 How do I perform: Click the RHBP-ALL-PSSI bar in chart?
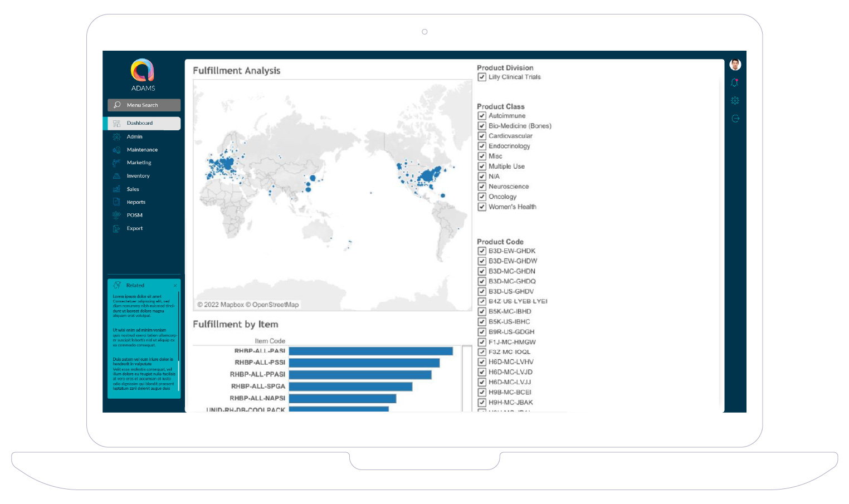(x=364, y=363)
